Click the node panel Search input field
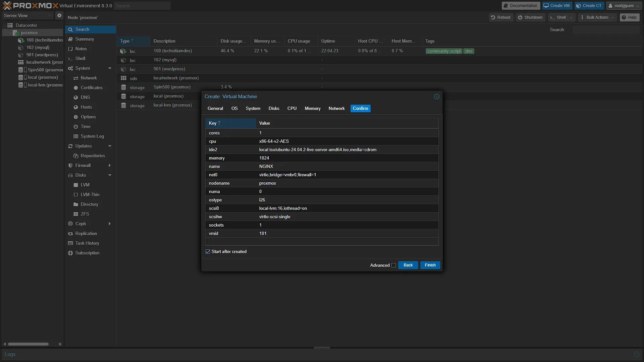 (x=606, y=30)
